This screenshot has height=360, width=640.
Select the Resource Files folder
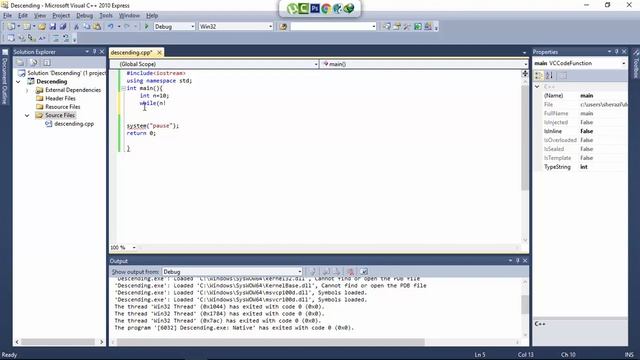click(x=62, y=107)
